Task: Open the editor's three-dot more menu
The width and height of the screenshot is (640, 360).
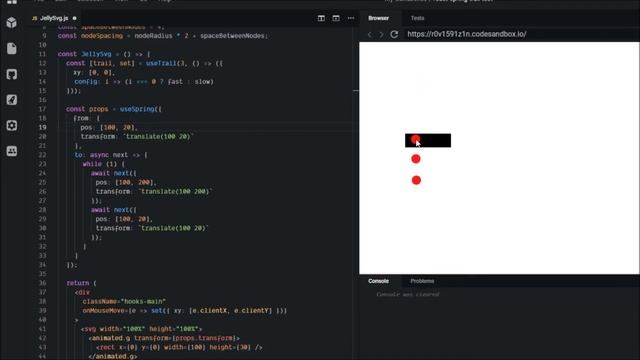Action: coord(351,18)
